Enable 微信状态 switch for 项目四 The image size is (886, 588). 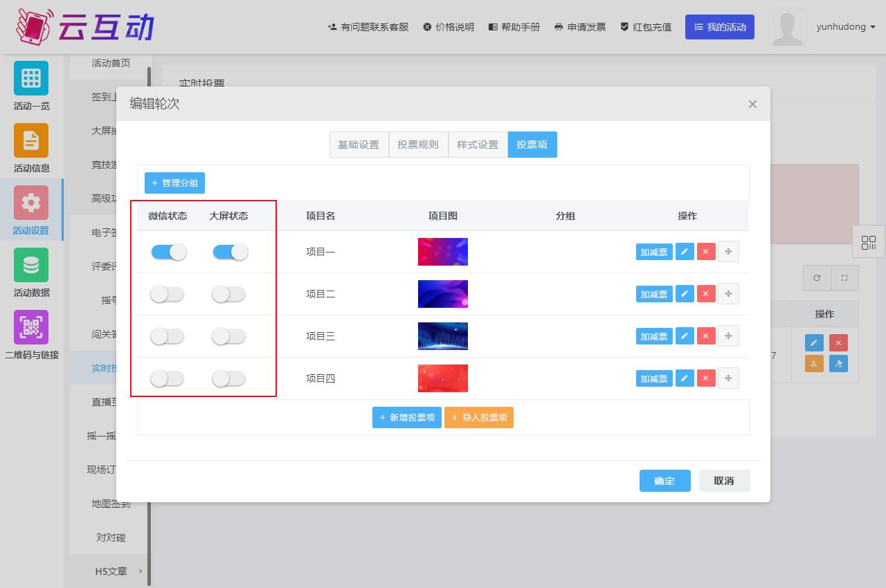coord(168,378)
